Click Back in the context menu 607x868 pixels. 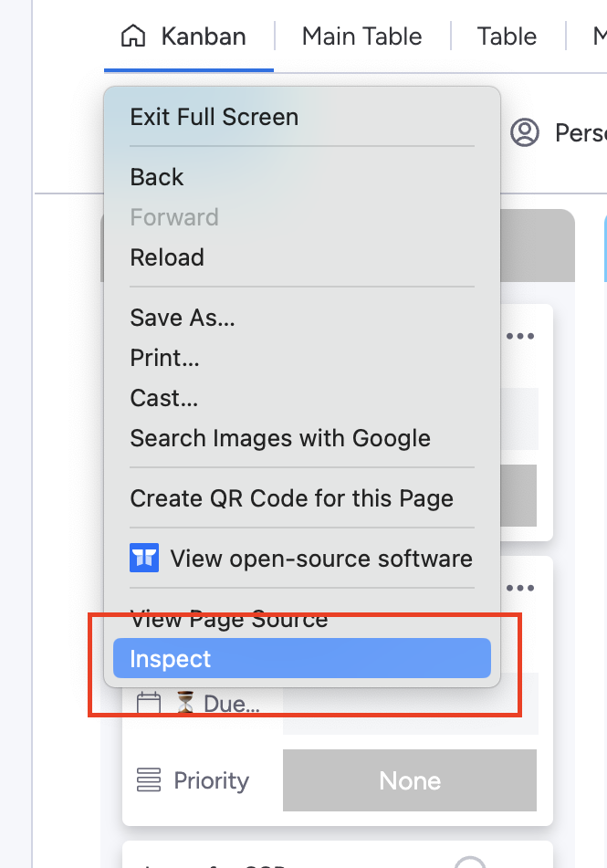point(157,177)
